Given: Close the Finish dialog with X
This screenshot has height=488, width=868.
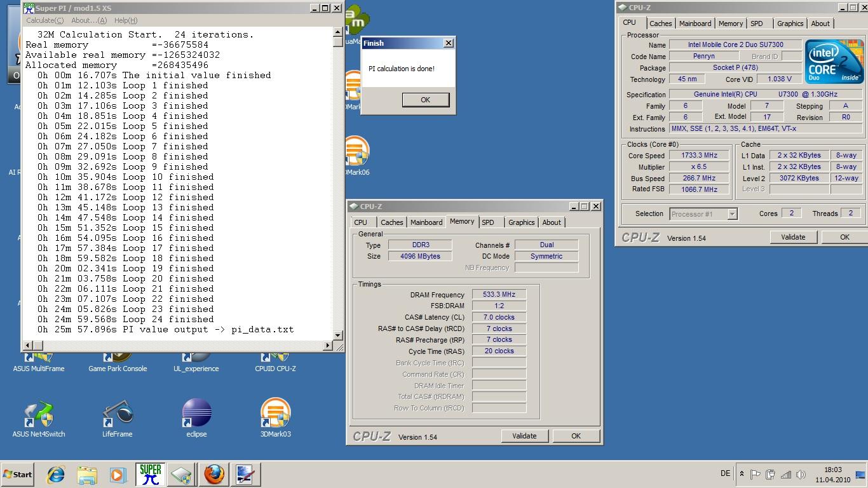Looking at the screenshot, I should click(448, 43).
